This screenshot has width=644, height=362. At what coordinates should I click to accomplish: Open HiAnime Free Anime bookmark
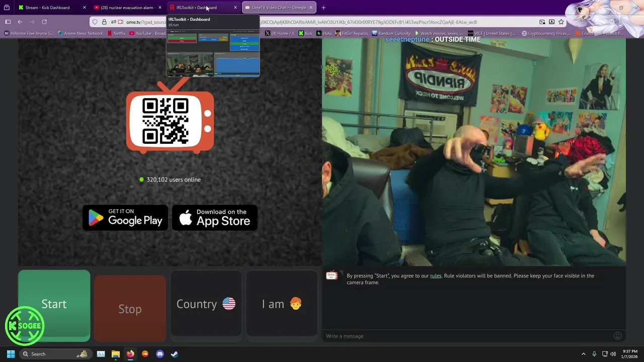click(28, 33)
